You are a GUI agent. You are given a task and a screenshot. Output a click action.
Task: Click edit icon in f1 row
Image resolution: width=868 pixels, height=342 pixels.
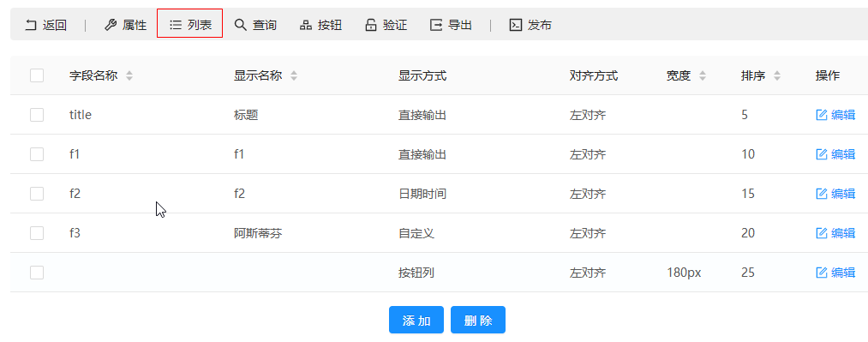(822, 153)
